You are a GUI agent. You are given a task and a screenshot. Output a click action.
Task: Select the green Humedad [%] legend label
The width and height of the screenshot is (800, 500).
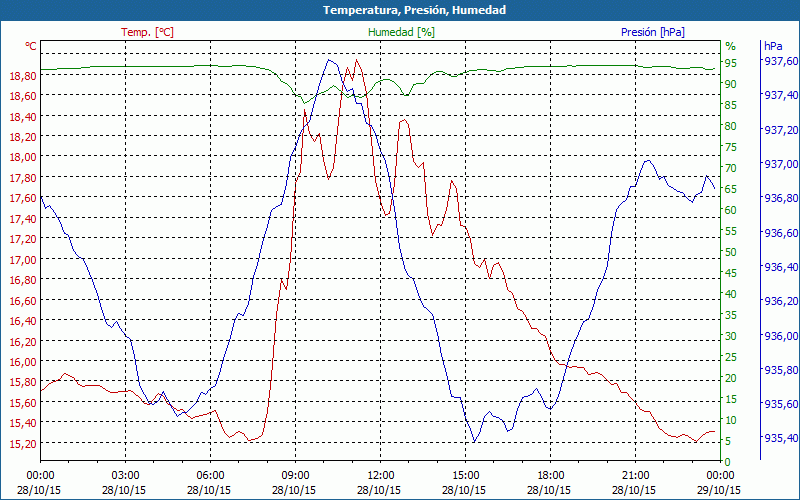coord(402,32)
